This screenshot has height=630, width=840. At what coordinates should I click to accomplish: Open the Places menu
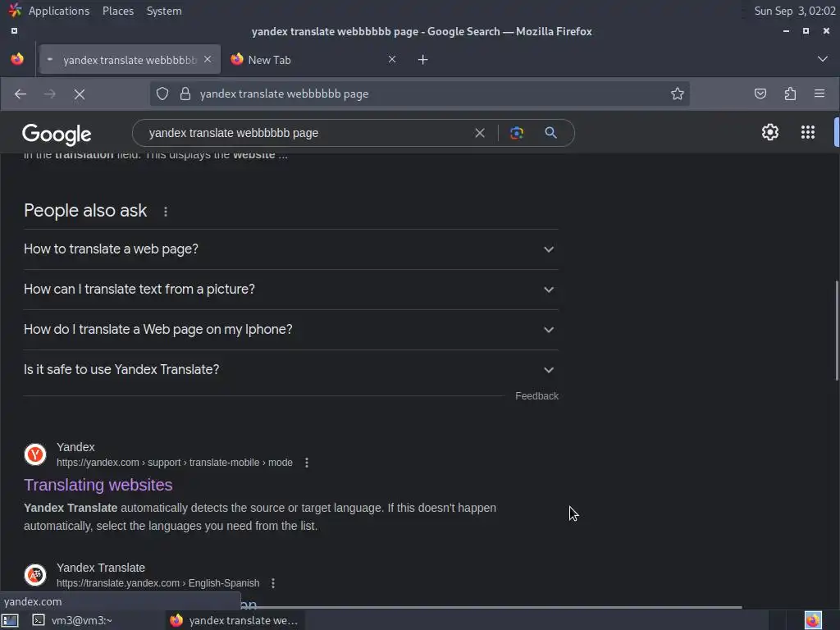(118, 11)
